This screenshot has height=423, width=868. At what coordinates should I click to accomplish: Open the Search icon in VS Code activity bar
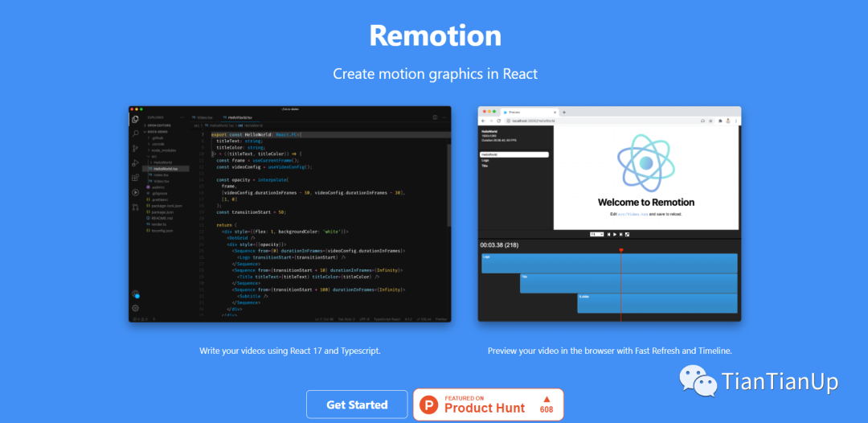pyautogui.click(x=135, y=133)
